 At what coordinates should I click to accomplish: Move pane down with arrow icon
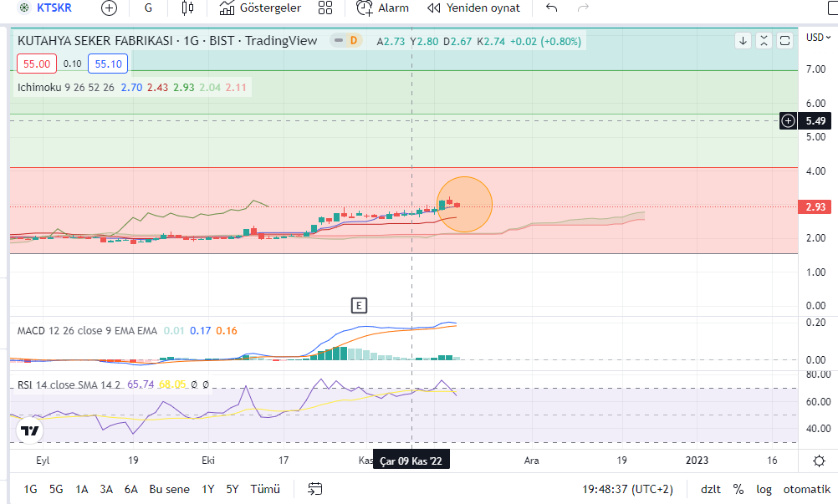(743, 41)
